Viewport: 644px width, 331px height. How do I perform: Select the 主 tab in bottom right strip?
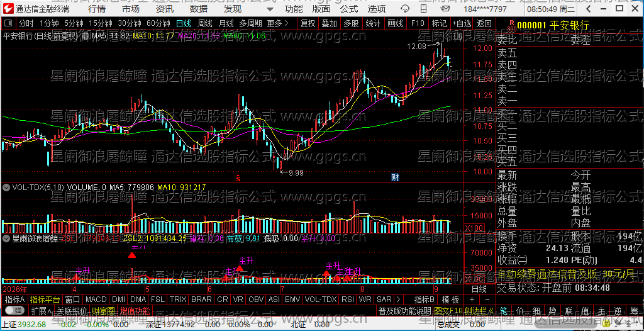[x=601, y=310]
